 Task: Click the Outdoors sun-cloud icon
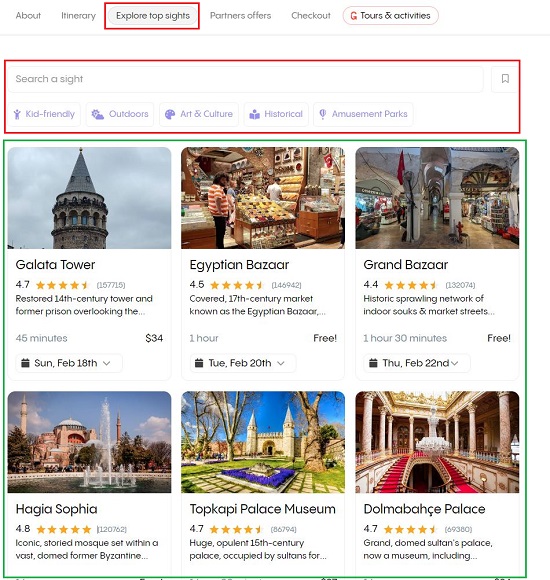98,114
